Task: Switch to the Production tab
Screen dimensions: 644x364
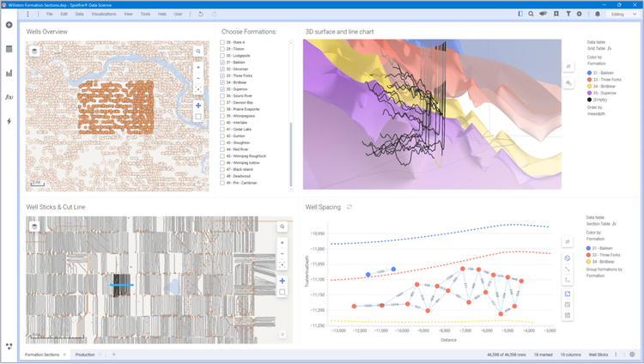Action: tap(85, 355)
